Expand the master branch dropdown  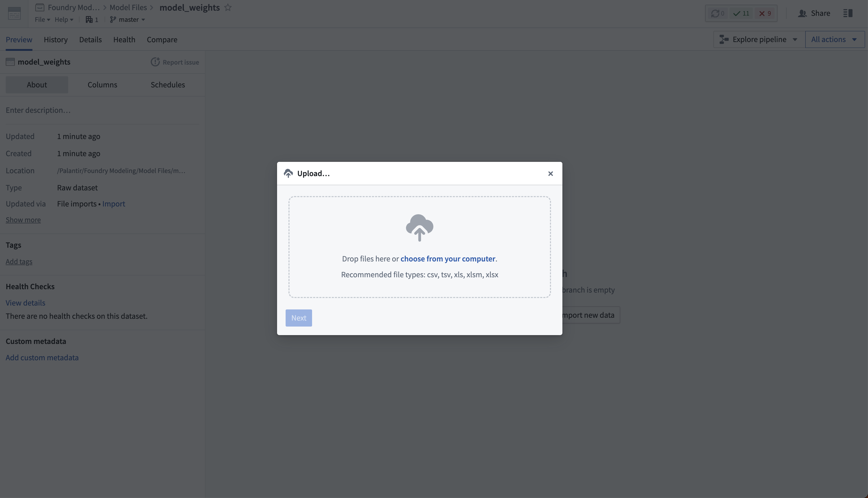pyautogui.click(x=128, y=19)
